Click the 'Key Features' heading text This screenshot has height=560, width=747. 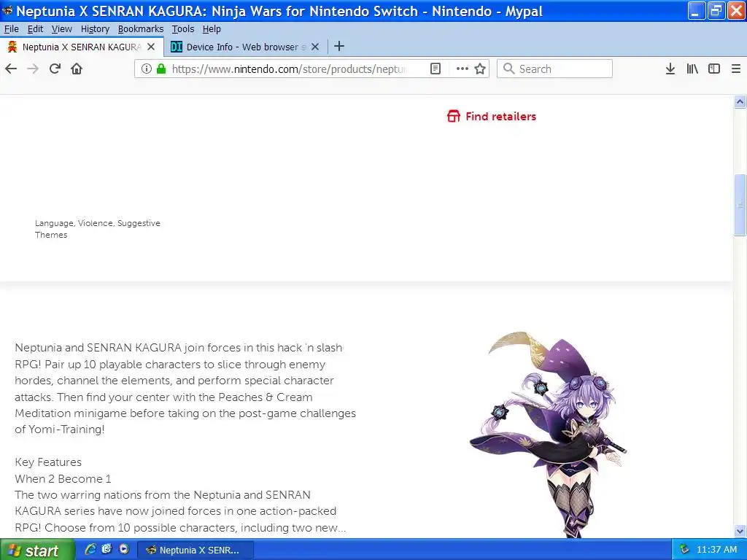click(48, 462)
